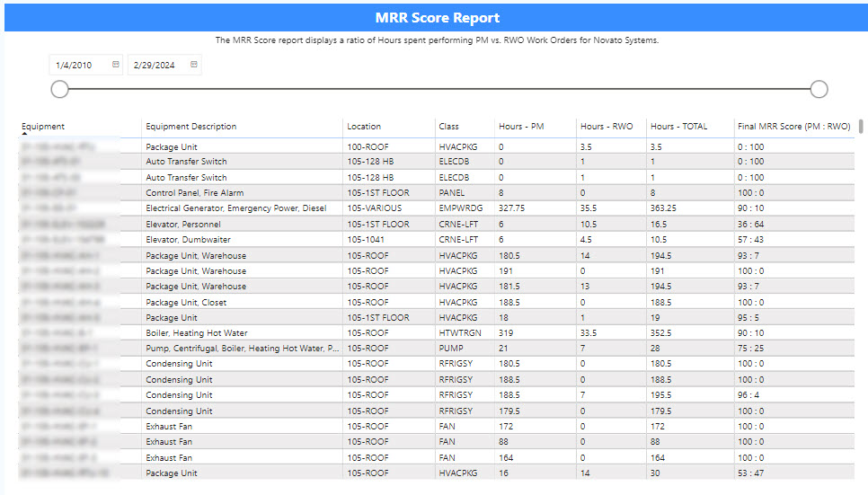Click the HTWTRGN class cell
Screen dimensions: 868x495
click(x=459, y=333)
